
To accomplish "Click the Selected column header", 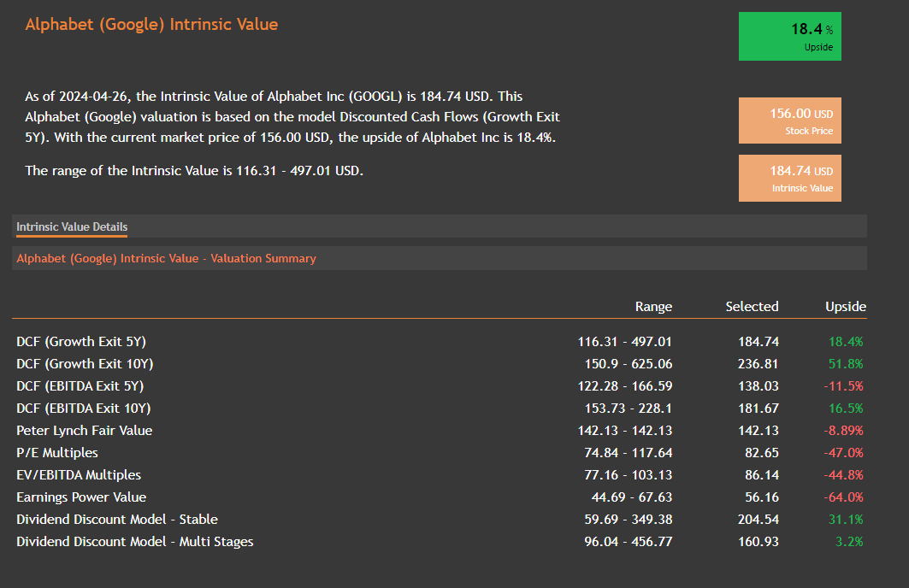I will [x=752, y=307].
